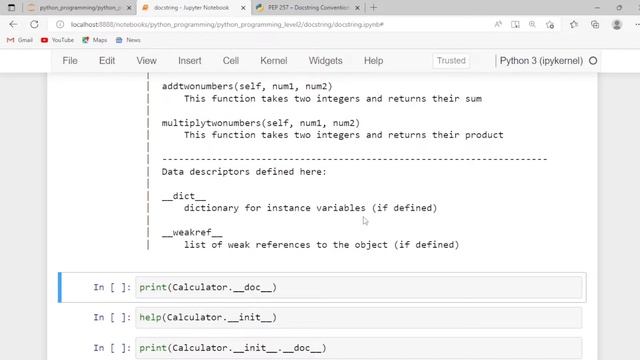Minimize the browser window

click(597, 7)
